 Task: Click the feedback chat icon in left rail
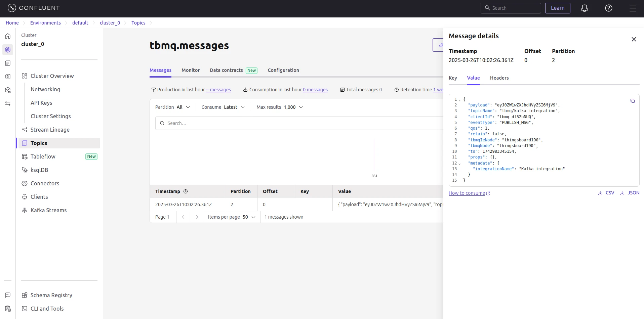8,295
